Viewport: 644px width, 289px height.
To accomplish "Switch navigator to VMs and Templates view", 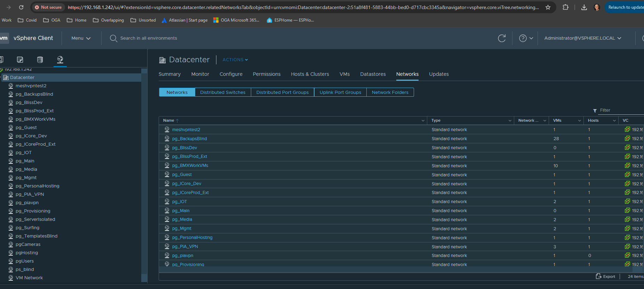I will pyautogui.click(x=20, y=59).
